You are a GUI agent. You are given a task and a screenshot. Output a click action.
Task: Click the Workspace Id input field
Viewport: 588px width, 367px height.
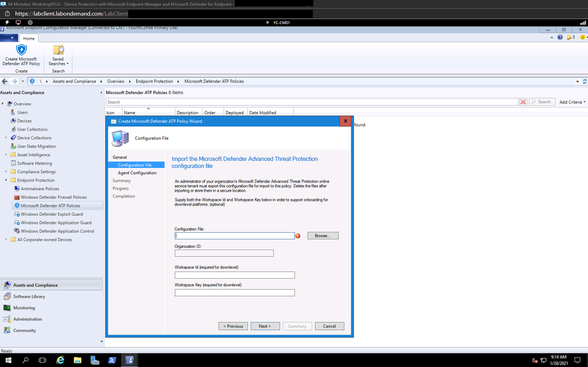click(235, 275)
